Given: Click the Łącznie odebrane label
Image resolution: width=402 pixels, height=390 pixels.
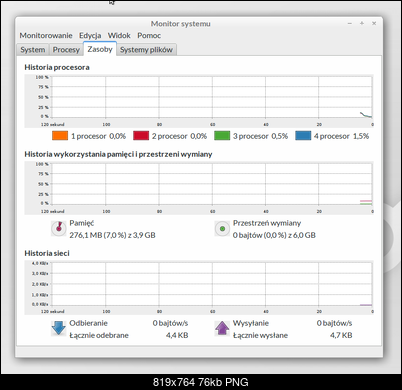Looking at the screenshot, I should pos(99,335).
